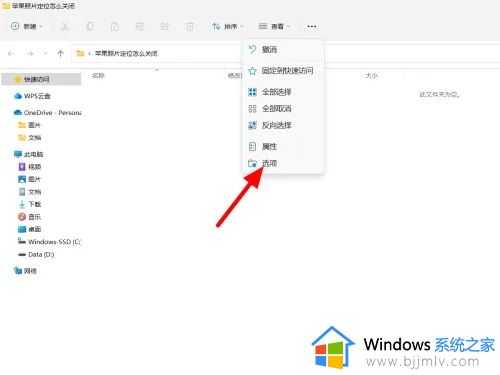Open the recent locations chevron
The image size is (500, 375).
pyautogui.click(x=45, y=53)
